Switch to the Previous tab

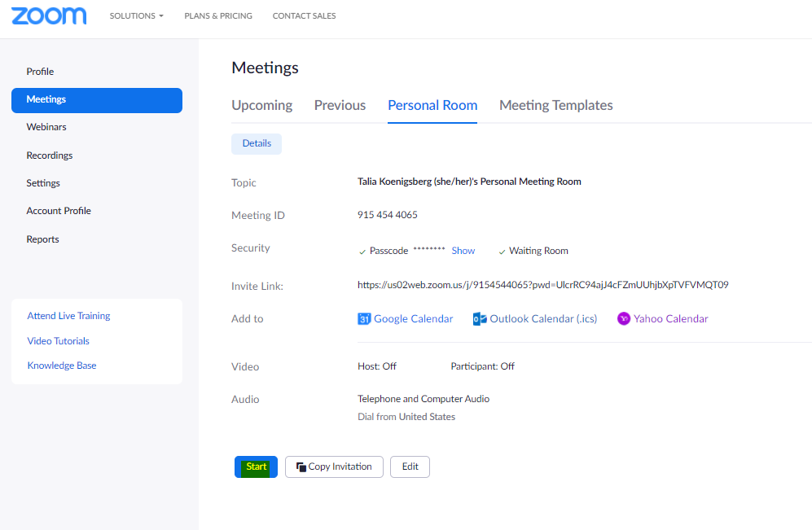(x=340, y=105)
